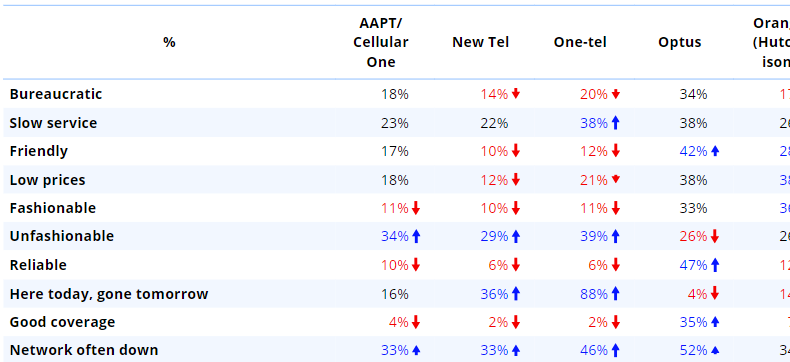Click blue up arrow next to Optus Friendly 42%
Screen dimensions: 790x362
(x=715, y=151)
